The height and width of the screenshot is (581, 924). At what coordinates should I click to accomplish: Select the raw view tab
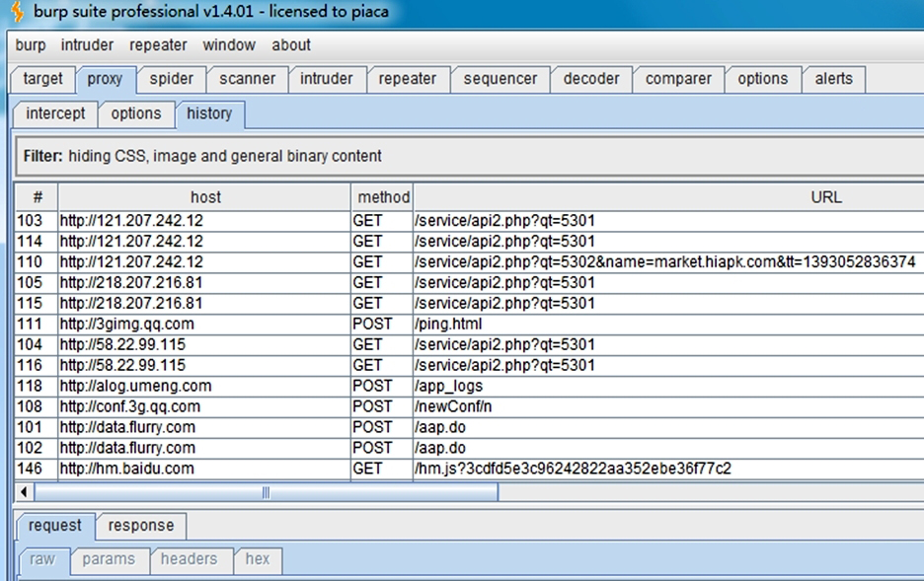42,559
